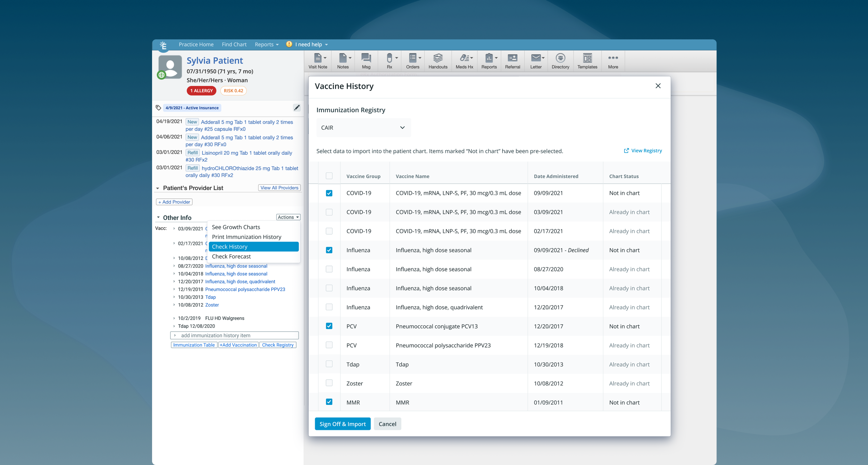Select Check History menu item
Viewport: 868px width, 465px height.
pos(254,246)
